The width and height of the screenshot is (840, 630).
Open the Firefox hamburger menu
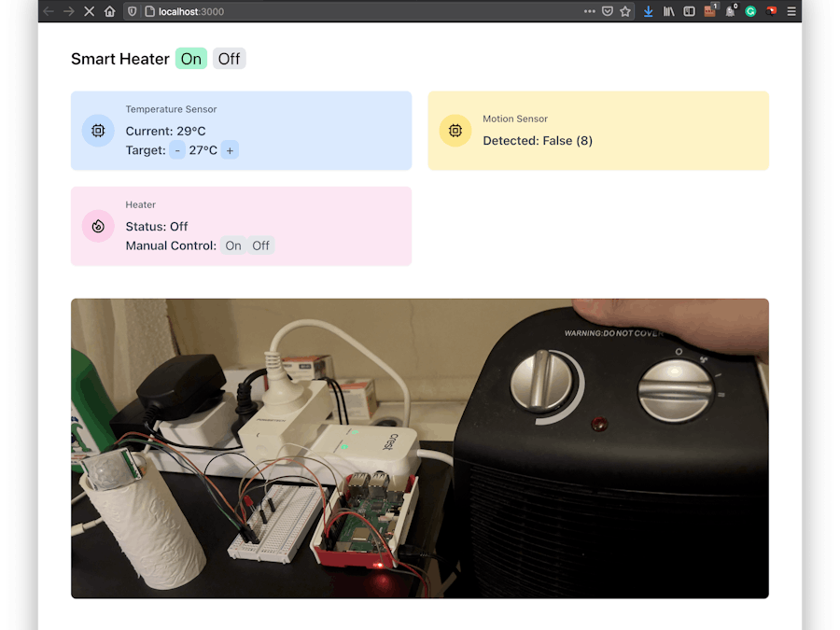pyautogui.click(x=790, y=11)
